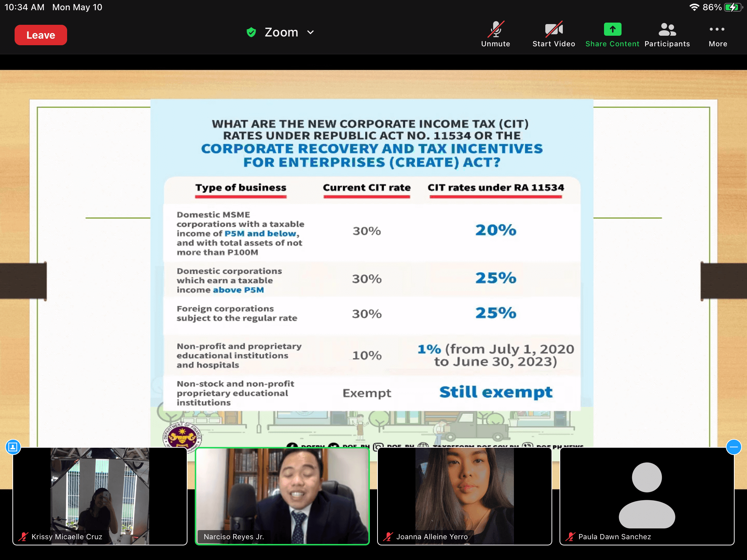Tap '1%' rate for educational institutions
Viewport: 747px width, 560px height.
pyautogui.click(x=429, y=349)
